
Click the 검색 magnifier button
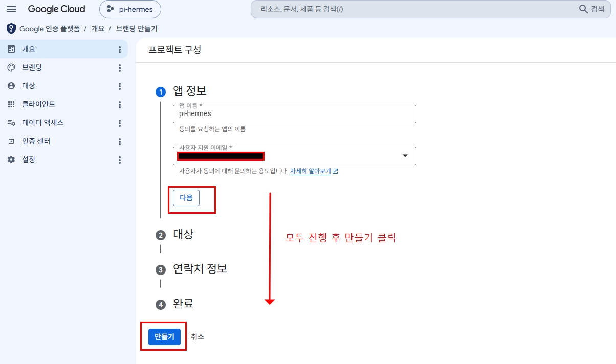point(591,9)
